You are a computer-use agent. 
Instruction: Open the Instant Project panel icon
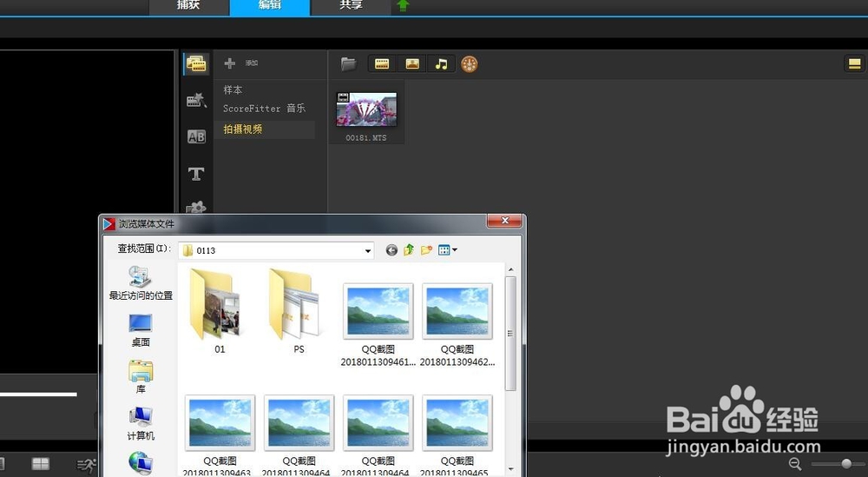196,100
